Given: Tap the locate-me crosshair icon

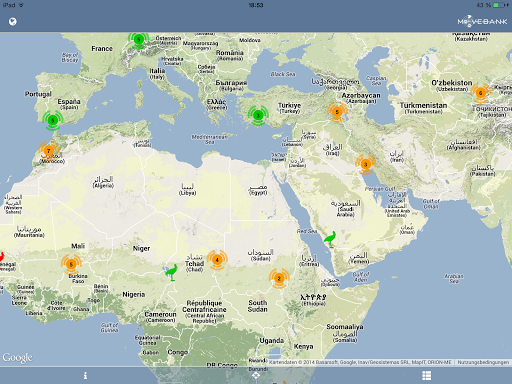Looking at the screenshot, I should pos(256,376).
